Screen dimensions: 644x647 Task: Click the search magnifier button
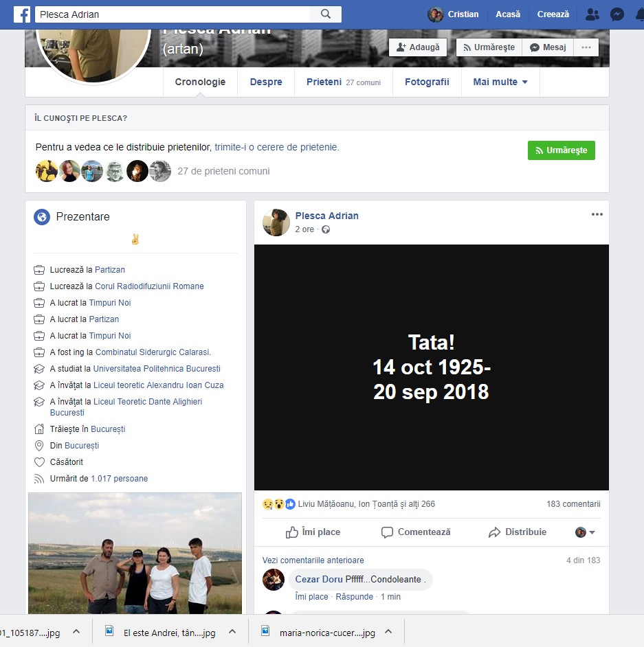click(x=326, y=14)
